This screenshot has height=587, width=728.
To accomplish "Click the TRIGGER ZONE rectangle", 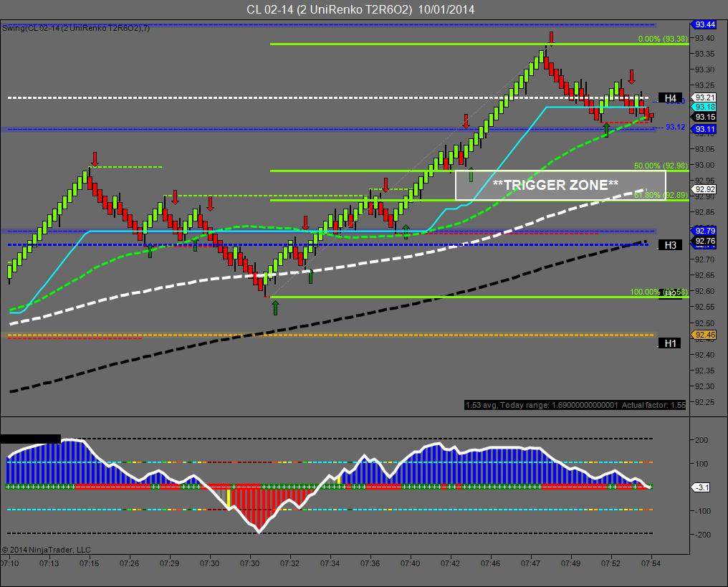I will pyautogui.click(x=560, y=186).
